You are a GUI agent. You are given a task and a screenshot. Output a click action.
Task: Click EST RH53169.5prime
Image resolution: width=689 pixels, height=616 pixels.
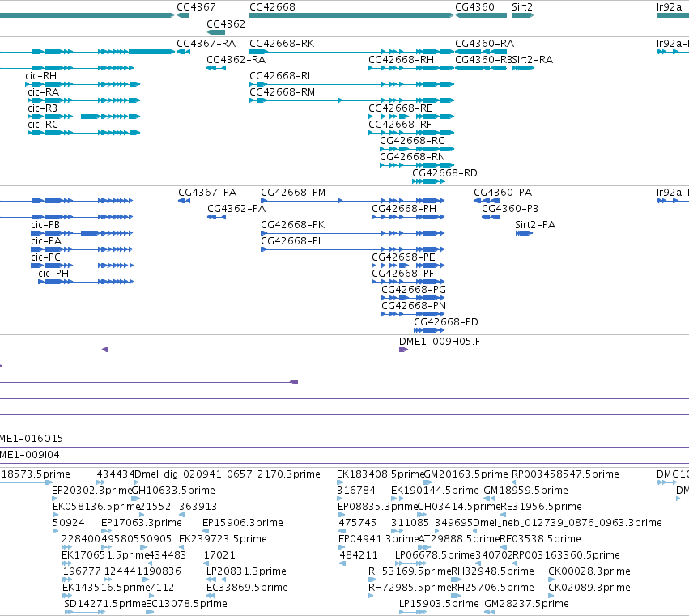(x=410, y=571)
